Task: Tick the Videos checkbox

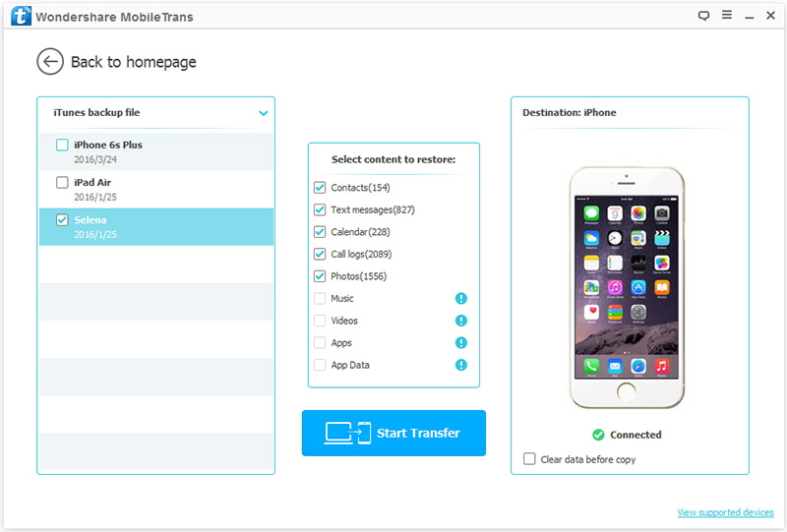Action: pyautogui.click(x=320, y=321)
